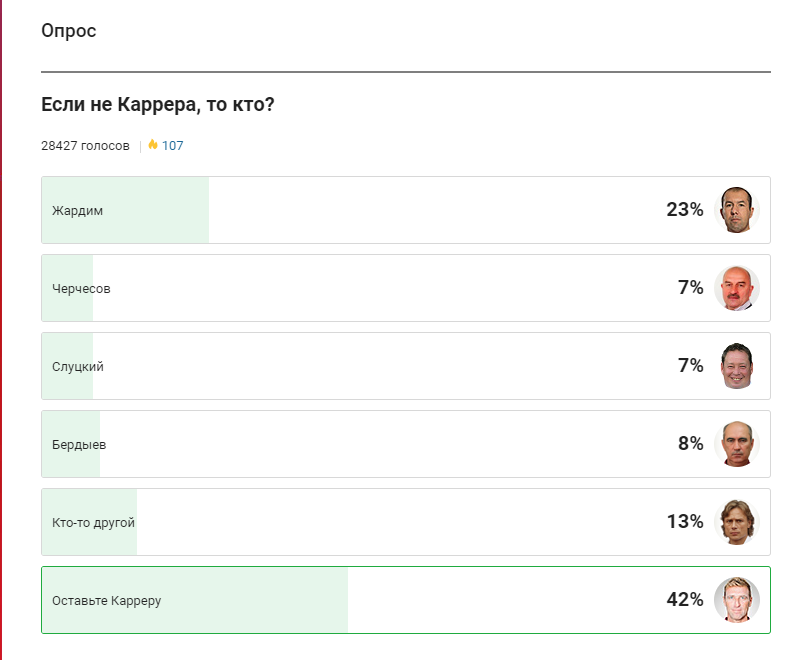Click the avatar for Оставьте Карреру
786x660 pixels.
pos(737,600)
